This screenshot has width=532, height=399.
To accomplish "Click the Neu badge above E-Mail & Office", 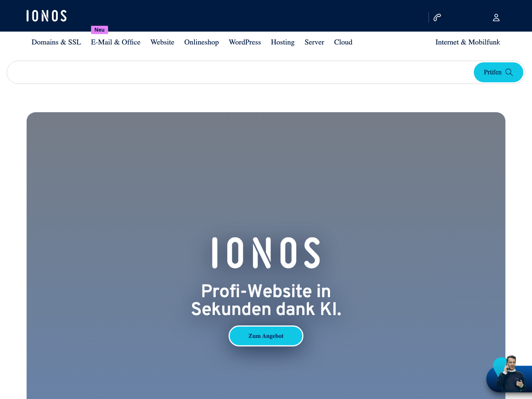I will pos(99,30).
